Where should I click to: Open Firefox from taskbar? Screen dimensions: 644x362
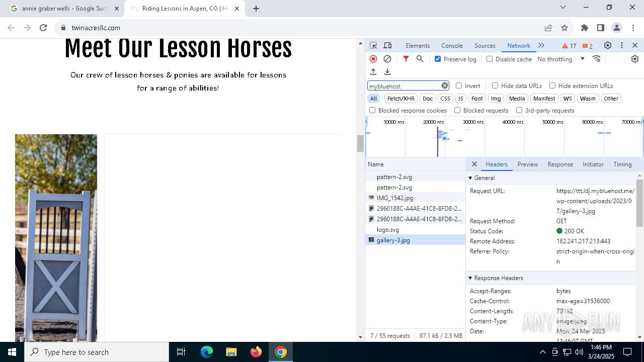256,352
